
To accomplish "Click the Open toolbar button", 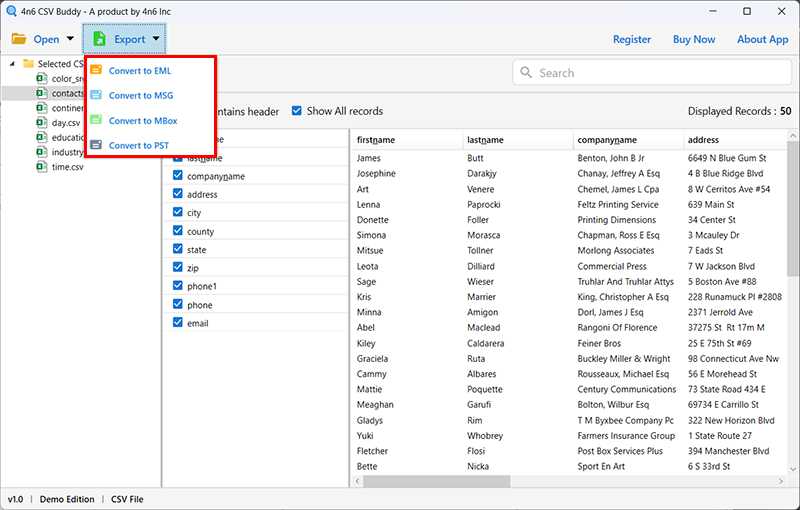I will (43, 39).
